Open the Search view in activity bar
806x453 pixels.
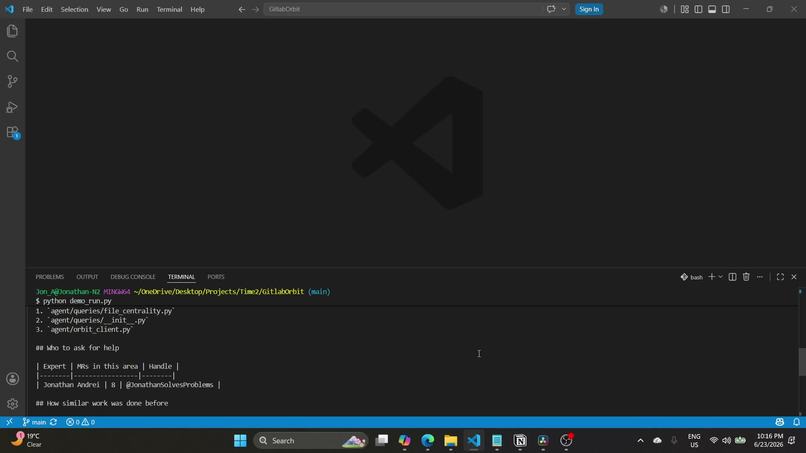tap(12, 56)
